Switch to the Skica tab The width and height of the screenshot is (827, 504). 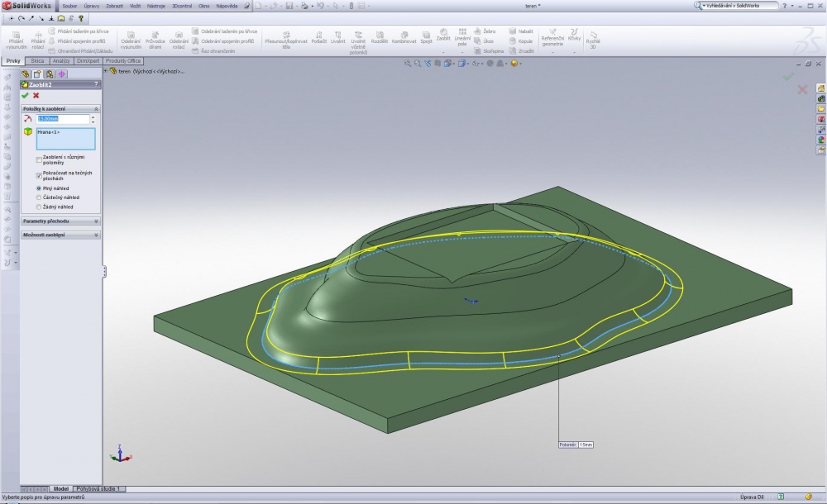[x=37, y=61]
